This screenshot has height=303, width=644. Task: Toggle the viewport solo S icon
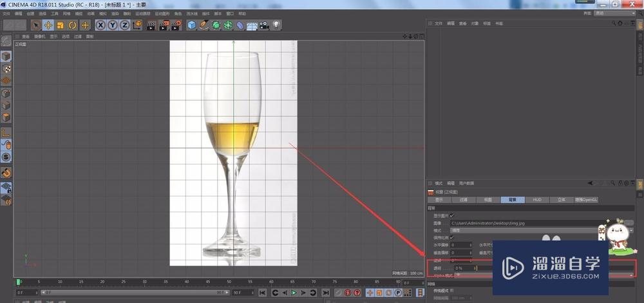[x=6, y=157]
